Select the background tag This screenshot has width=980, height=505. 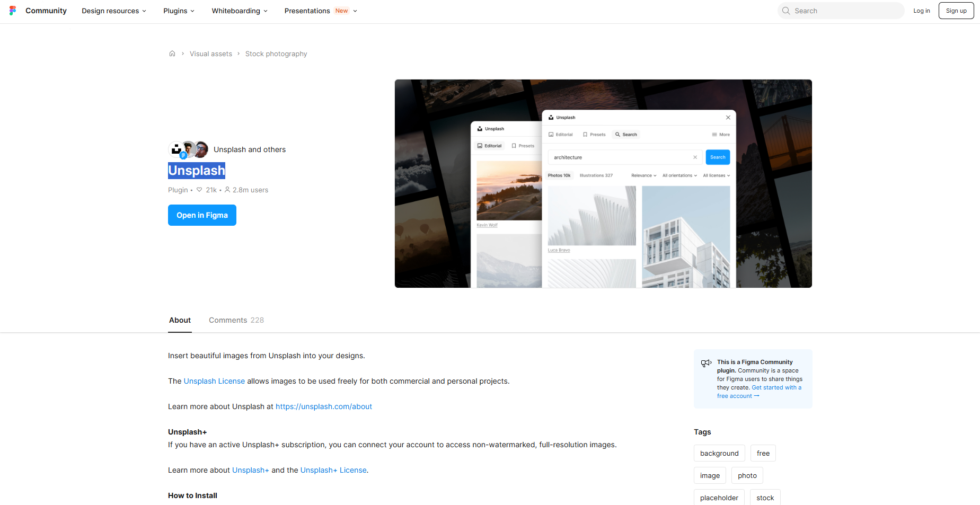coord(719,453)
